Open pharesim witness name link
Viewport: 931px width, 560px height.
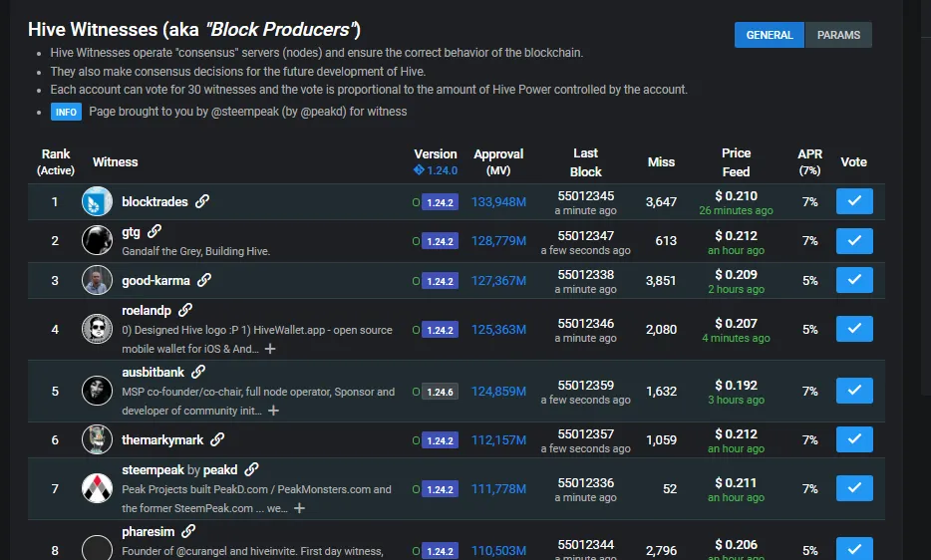click(149, 531)
